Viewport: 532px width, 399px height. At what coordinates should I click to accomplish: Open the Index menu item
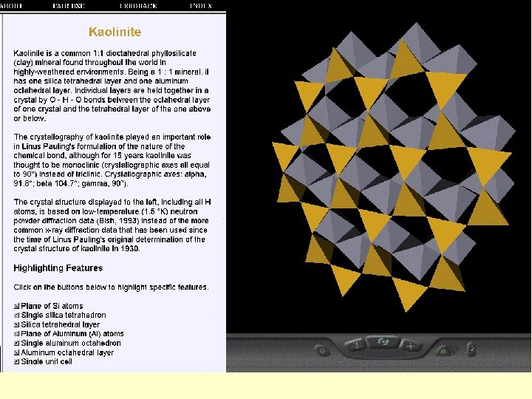(x=201, y=6)
